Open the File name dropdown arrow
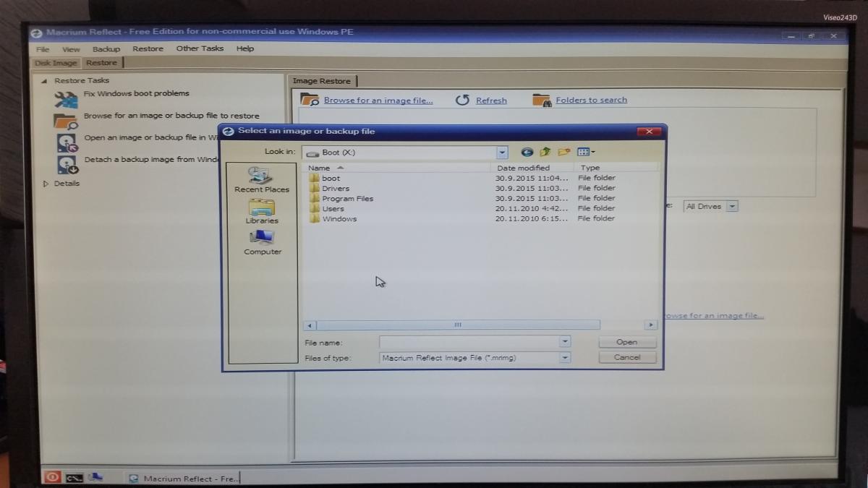The height and width of the screenshot is (488, 868). [565, 342]
